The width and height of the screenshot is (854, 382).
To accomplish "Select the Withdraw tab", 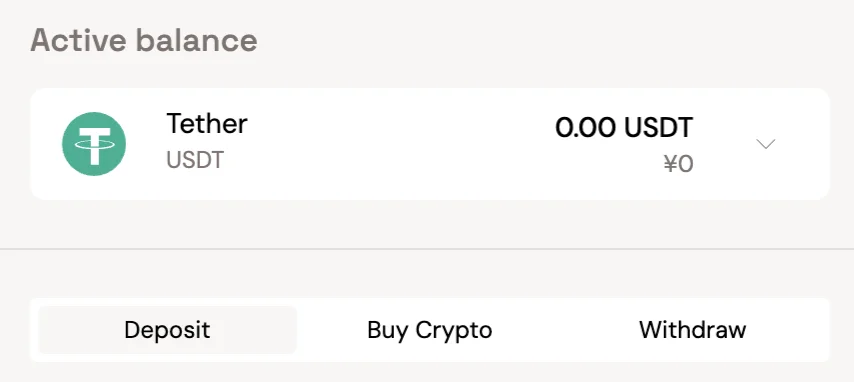I will click(693, 330).
